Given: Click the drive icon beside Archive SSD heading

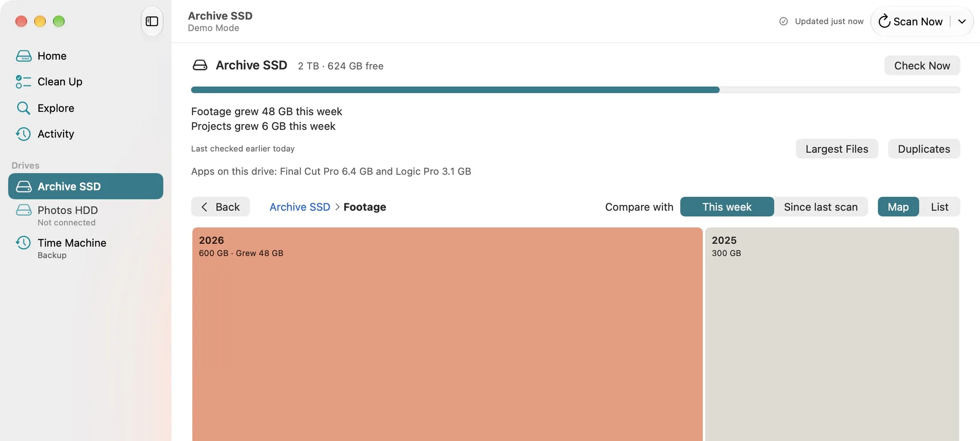Looking at the screenshot, I should coord(200,65).
